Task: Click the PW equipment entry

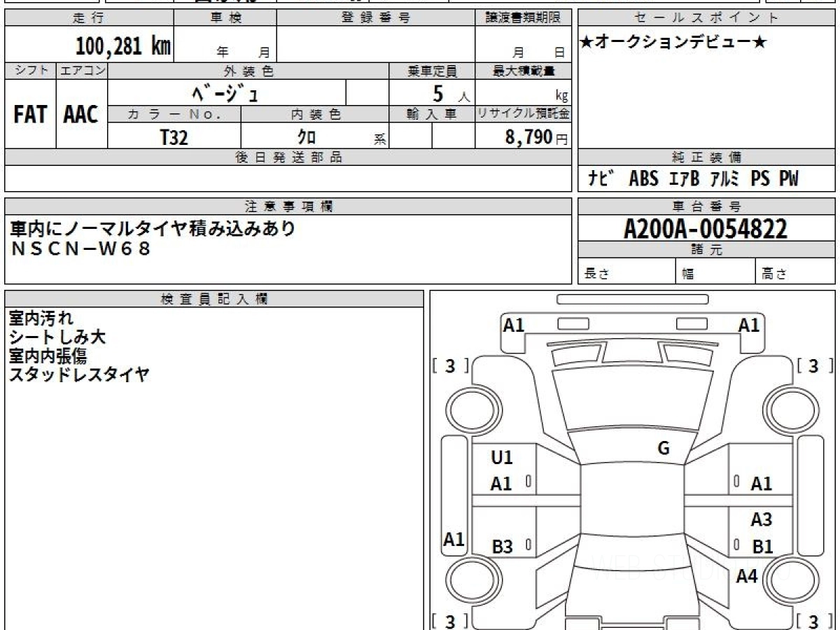Action: pyautogui.click(x=789, y=179)
